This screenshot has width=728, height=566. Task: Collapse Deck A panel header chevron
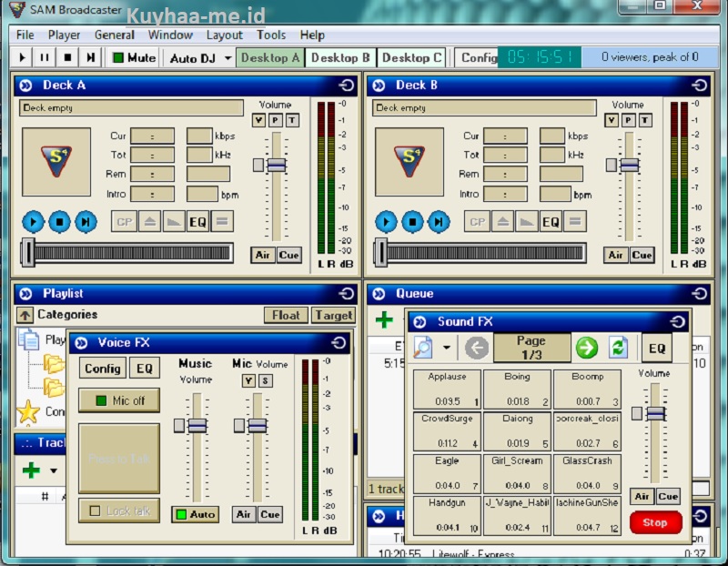click(26, 86)
